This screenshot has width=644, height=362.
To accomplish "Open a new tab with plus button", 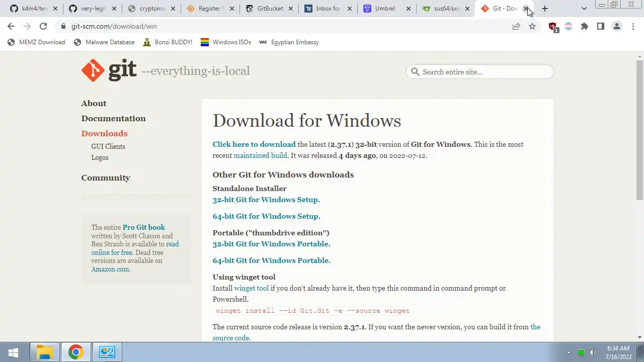I will [x=544, y=9].
